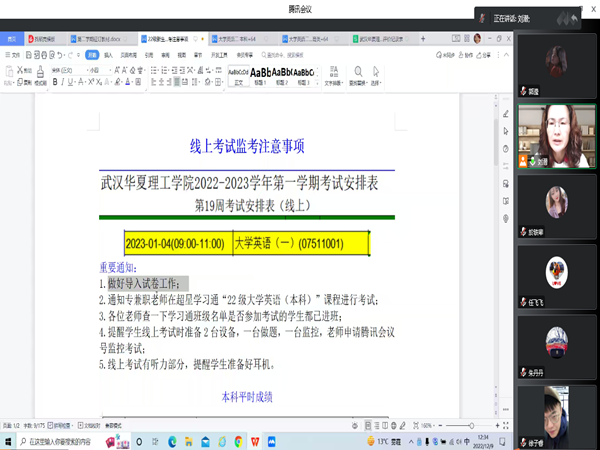Screen dimensions: 600x450
Task: Add a new document tab with plus button
Action: click(423, 39)
